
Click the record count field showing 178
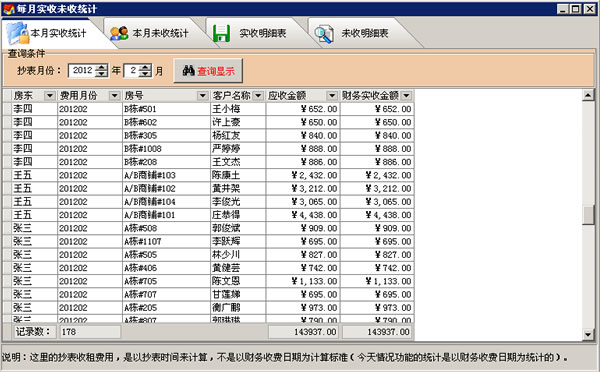[90, 332]
